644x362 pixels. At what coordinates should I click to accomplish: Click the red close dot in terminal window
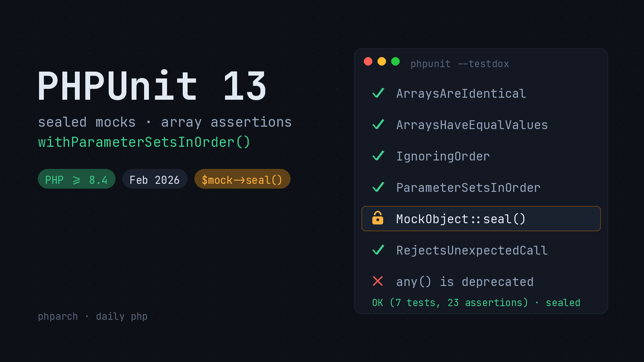(368, 61)
